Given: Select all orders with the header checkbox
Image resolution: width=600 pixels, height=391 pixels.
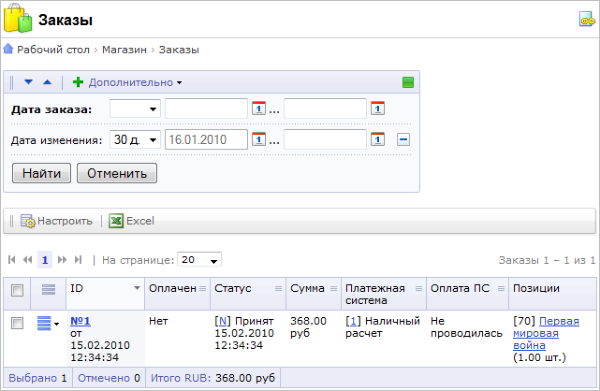Looking at the screenshot, I should tap(17, 290).
